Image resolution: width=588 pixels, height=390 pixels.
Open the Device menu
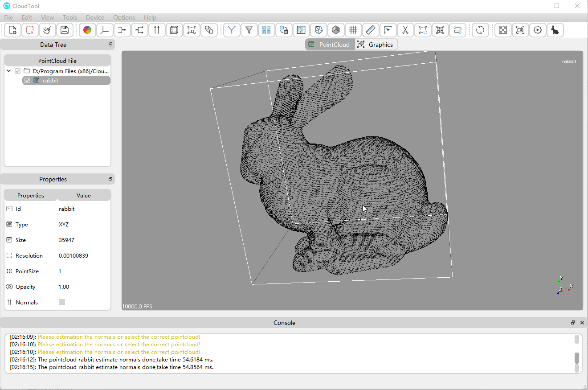[95, 17]
